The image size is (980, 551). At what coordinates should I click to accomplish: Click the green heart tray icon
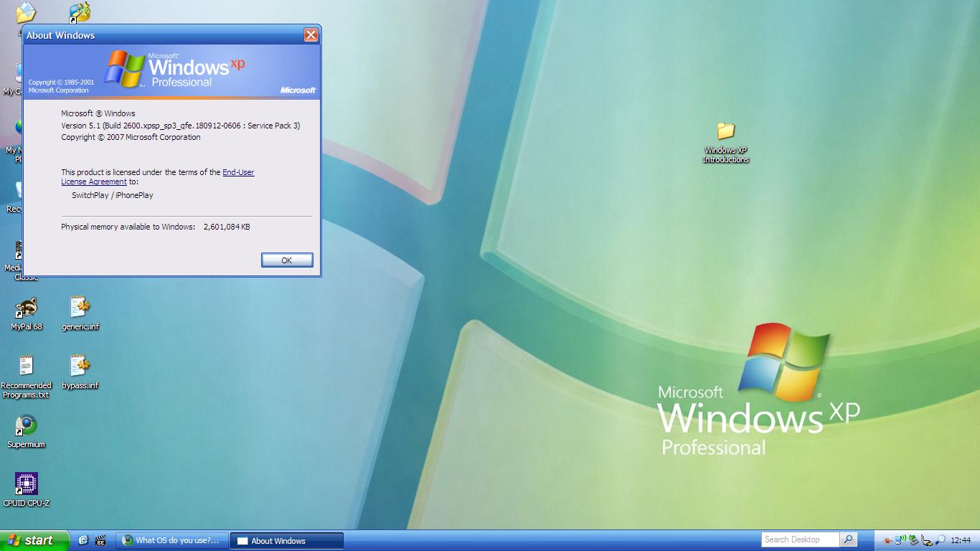coord(913,540)
